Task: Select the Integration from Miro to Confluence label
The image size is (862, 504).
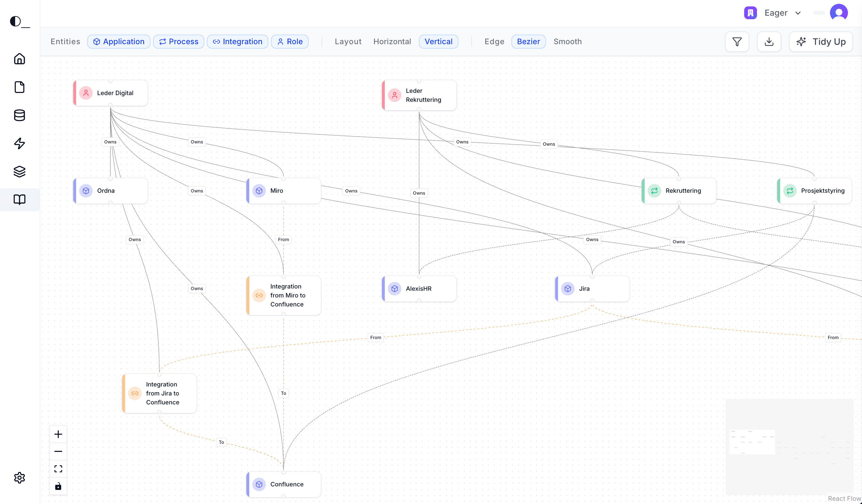Action: [288, 295]
